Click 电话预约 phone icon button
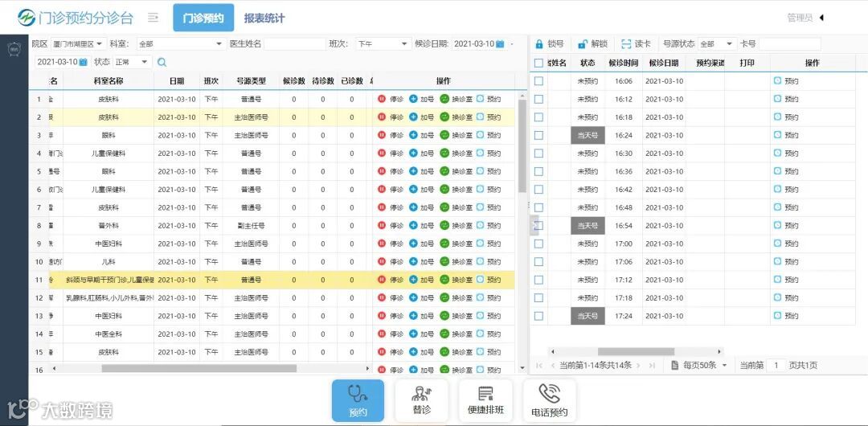Viewport: 868px width, 426px height. pos(549,400)
